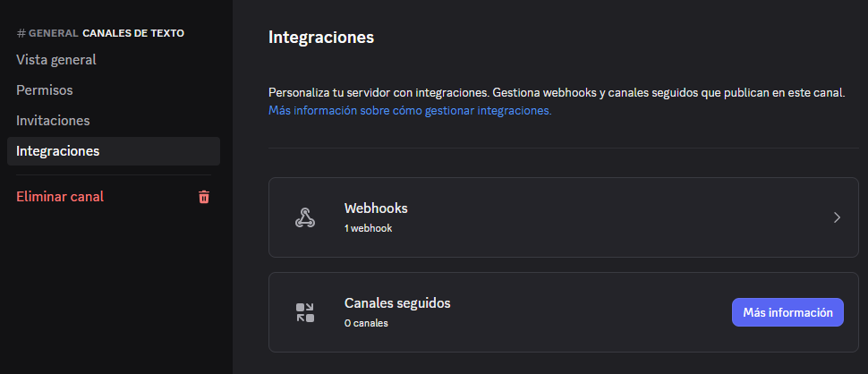868x374 pixels.
Task: Click the Más información button
Action: click(x=787, y=312)
